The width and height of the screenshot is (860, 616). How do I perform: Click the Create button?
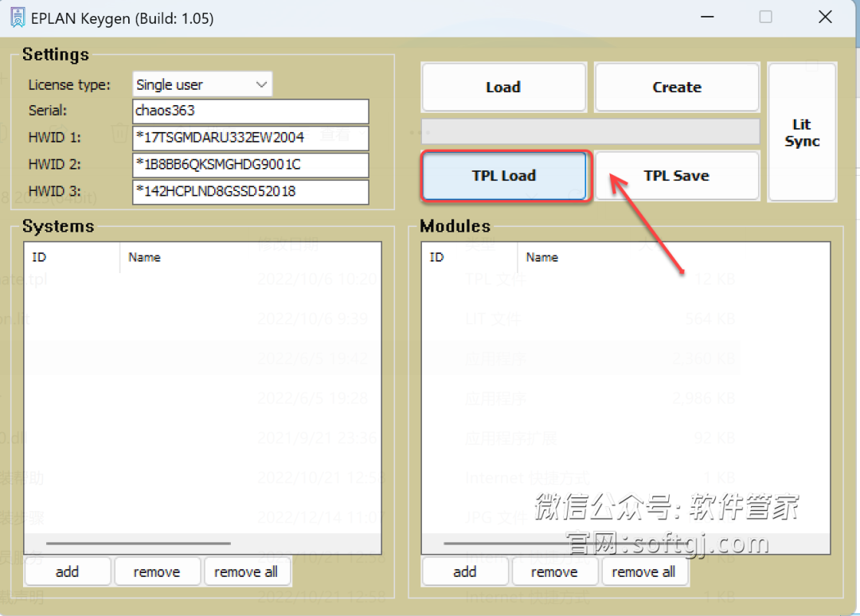(677, 87)
